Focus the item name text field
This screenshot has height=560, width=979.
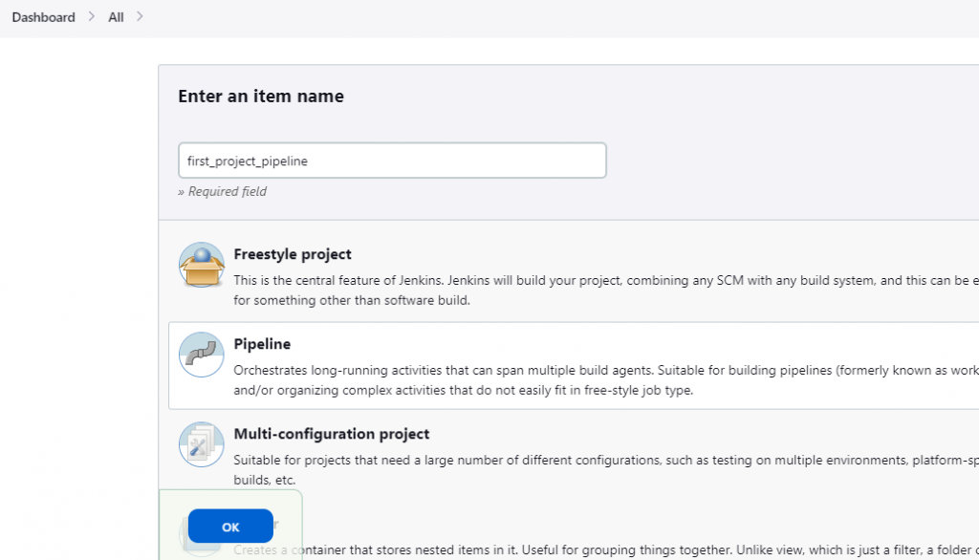(x=392, y=161)
